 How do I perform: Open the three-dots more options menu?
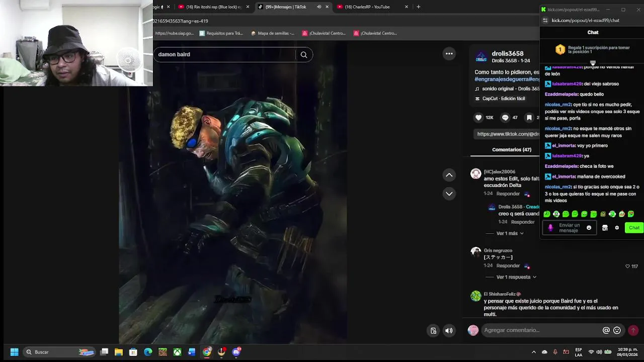449,54
